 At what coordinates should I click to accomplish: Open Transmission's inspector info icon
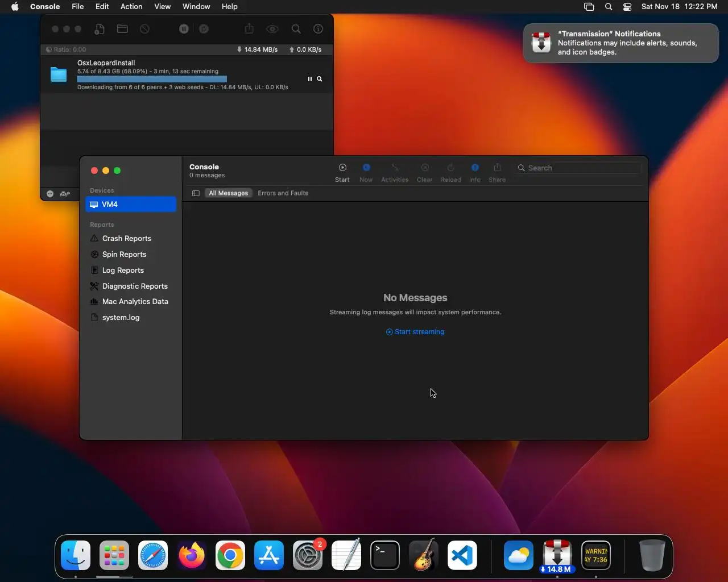[x=318, y=29]
